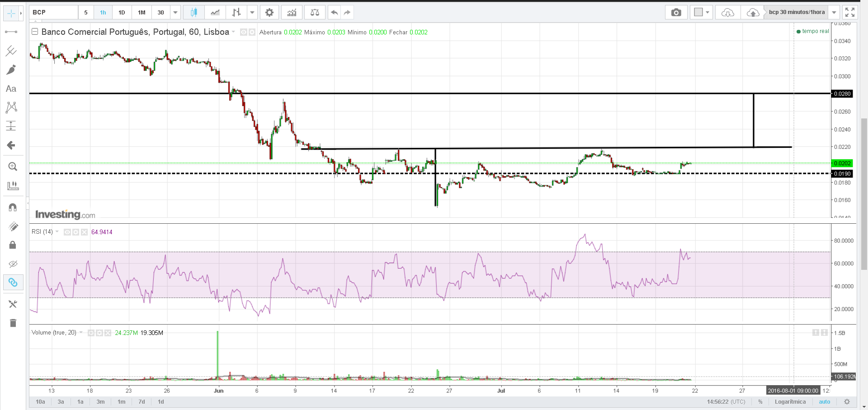This screenshot has height=410, width=868.
Task: Toggle the percent scale button
Action: (760, 402)
